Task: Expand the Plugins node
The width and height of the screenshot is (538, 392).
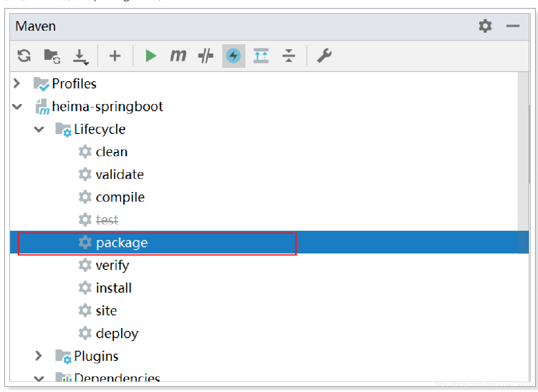Action: tap(39, 356)
